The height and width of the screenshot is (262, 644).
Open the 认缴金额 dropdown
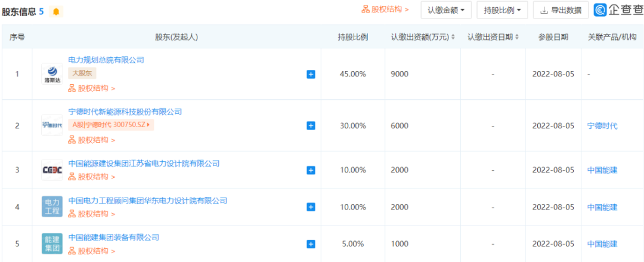(445, 10)
